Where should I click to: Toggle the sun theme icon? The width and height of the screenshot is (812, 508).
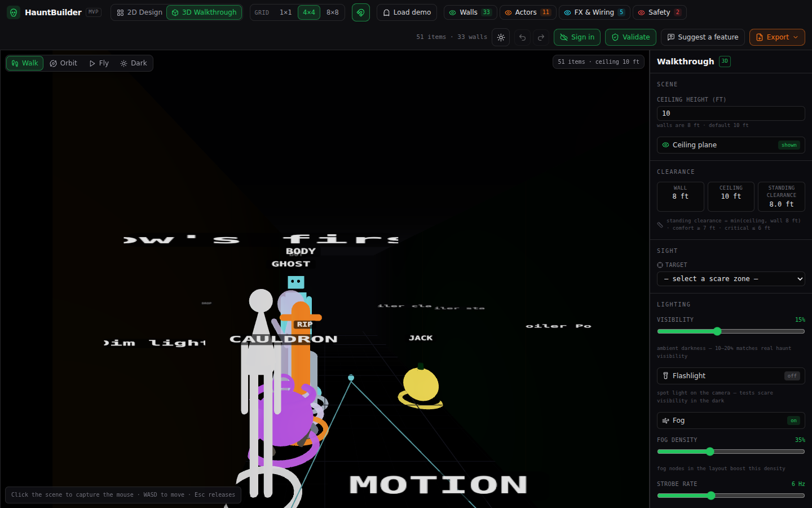(501, 37)
